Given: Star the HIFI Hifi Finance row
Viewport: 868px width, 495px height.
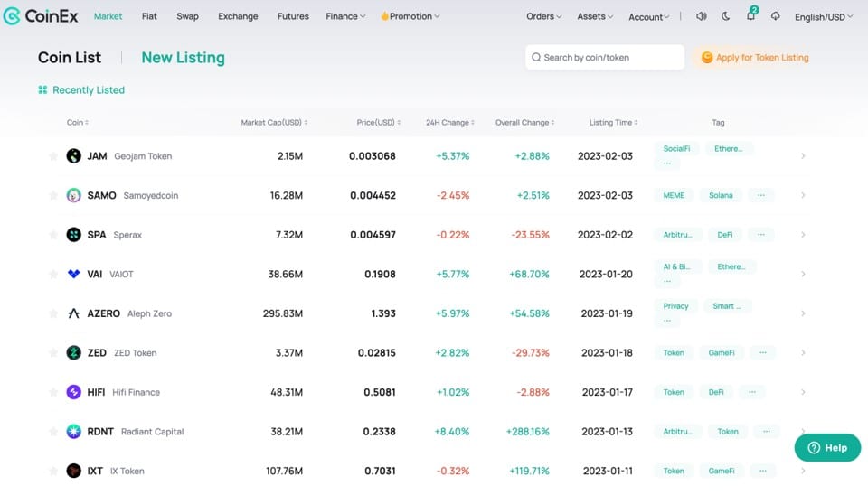Looking at the screenshot, I should [x=53, y=393].
